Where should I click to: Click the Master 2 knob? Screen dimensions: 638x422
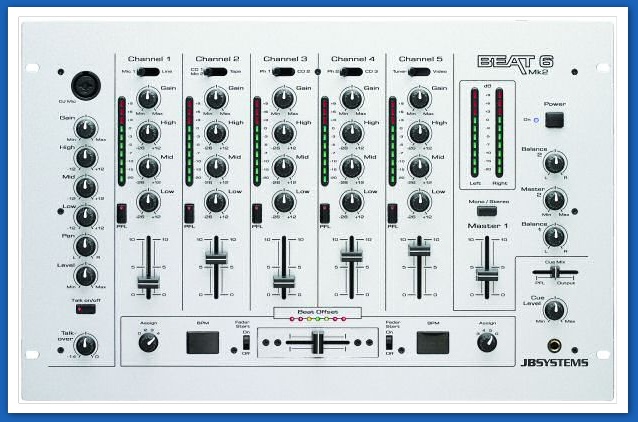[555, 200]
